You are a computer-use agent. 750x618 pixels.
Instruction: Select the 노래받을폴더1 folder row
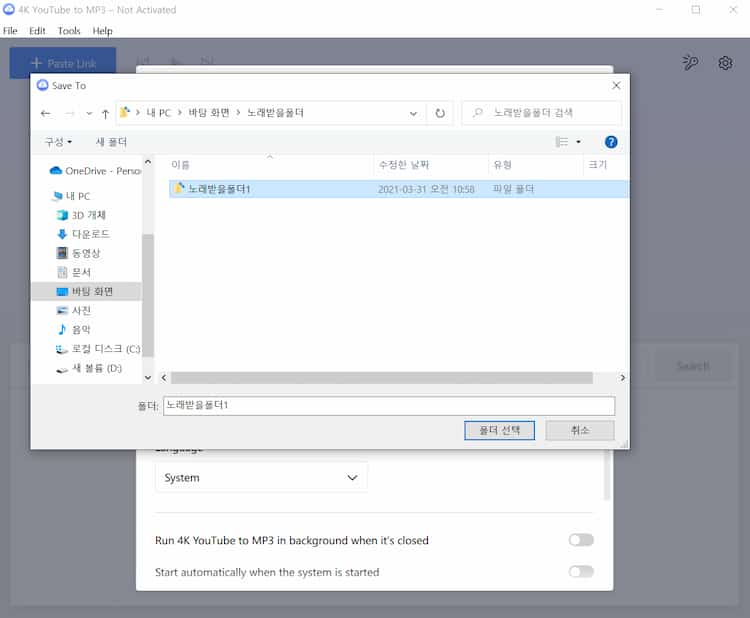(x=398, y=189)
